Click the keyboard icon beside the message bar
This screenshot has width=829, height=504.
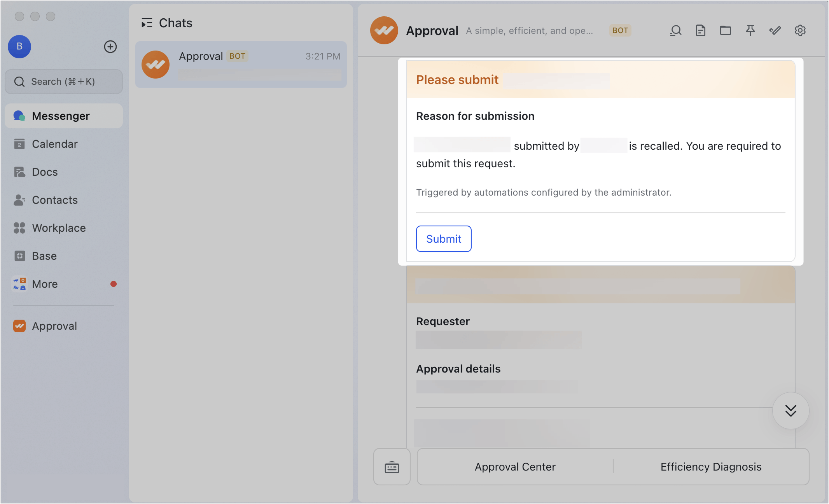pos(392,467)
